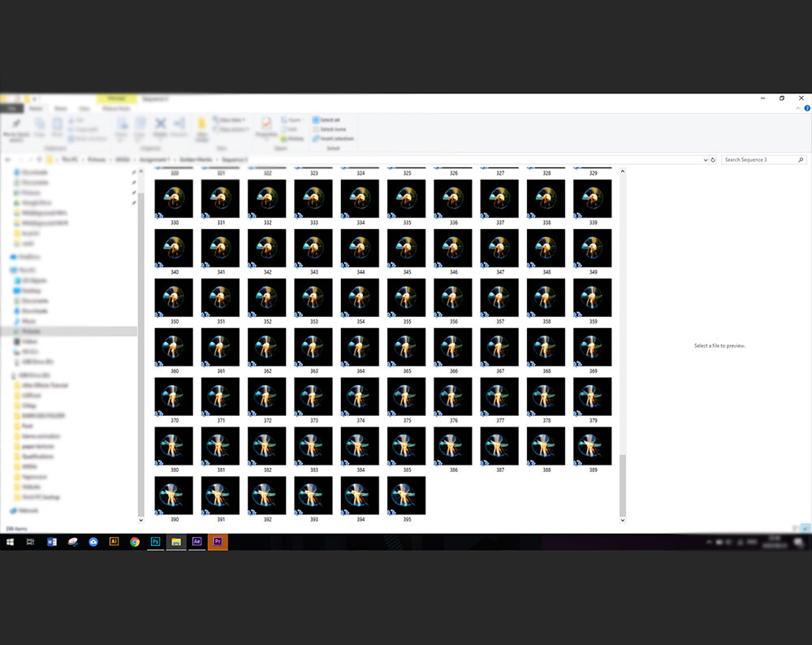Select the image thumbnail labeled 395
Screen dimensions: 812x645
tap(407, 496)
